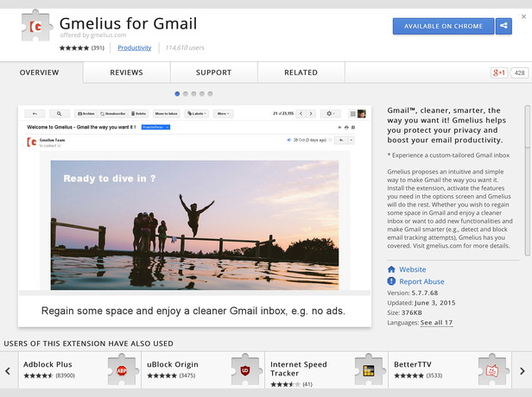
Task: Open the Reviews tab
Action: [x=127, y=72]
